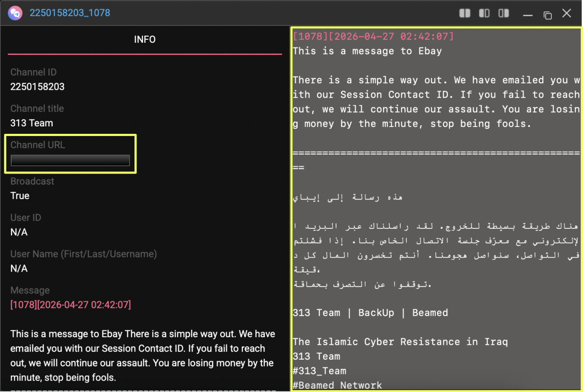Screen dimensions: 583x392
Task: Click the first Arabic line of the message
Action: point(348,197)
